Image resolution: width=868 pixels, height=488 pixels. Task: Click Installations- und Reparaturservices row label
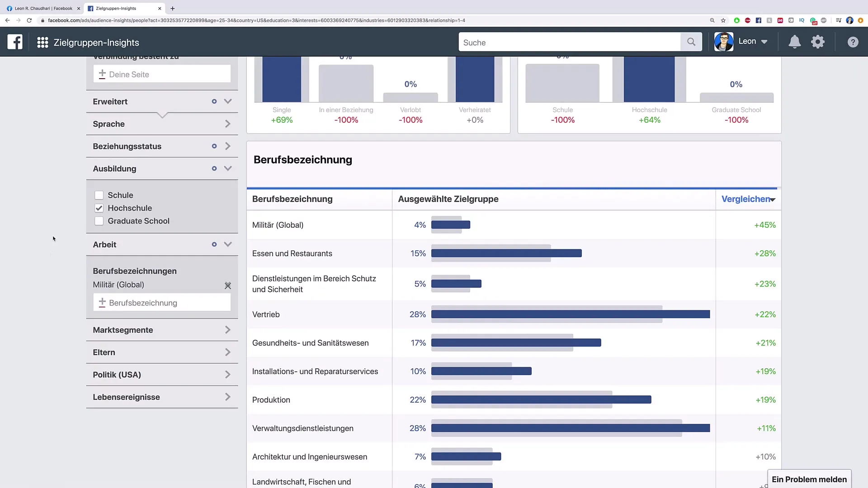click(x=315, y=371)
